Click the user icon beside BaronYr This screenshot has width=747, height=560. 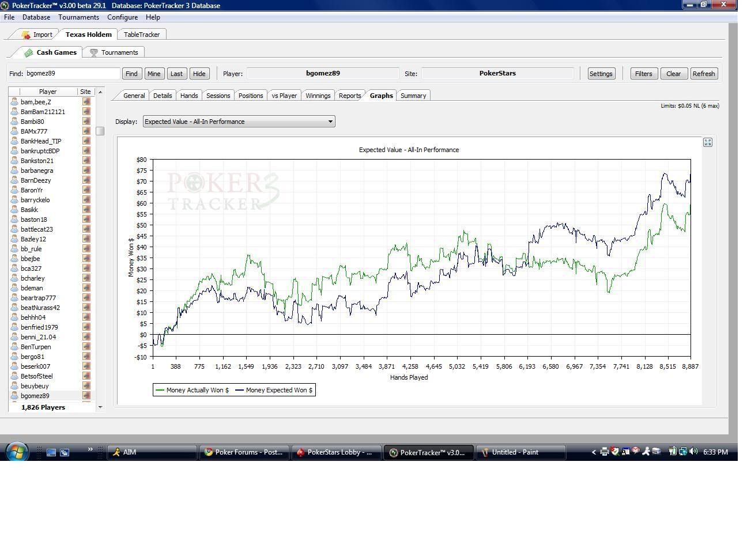(14, 190)
